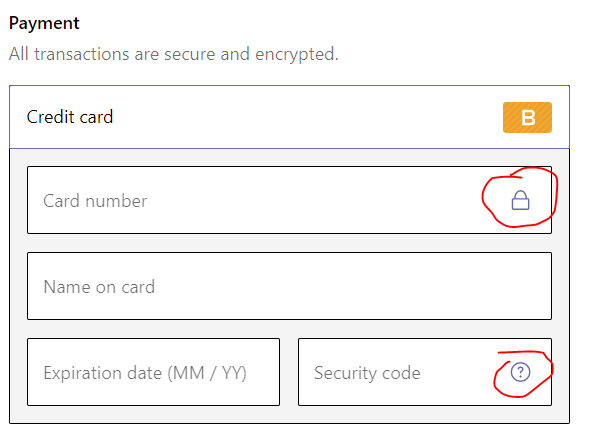589x447 pixels.
Task: Click the Expiration date placeholder text
Action: click(145, 373)
